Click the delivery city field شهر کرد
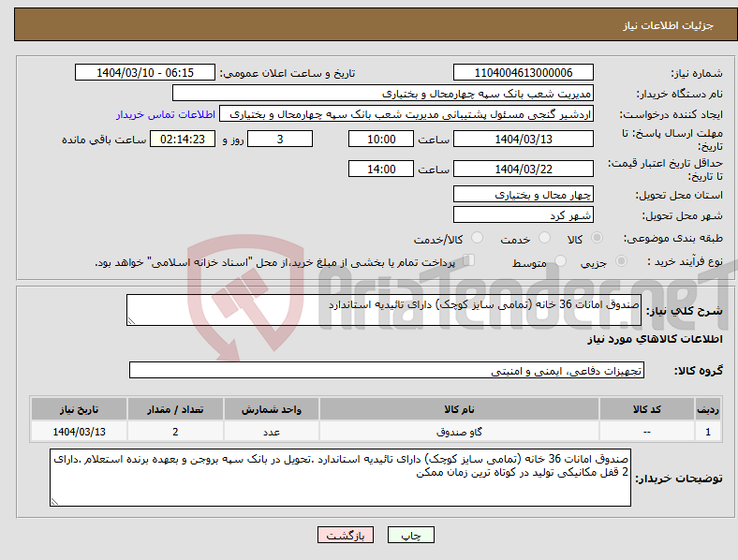 523,215
